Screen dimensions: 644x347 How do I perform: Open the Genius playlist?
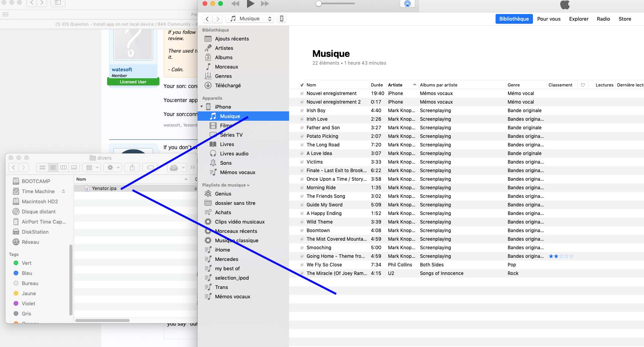pyautogui.click(x=223, y=194)
